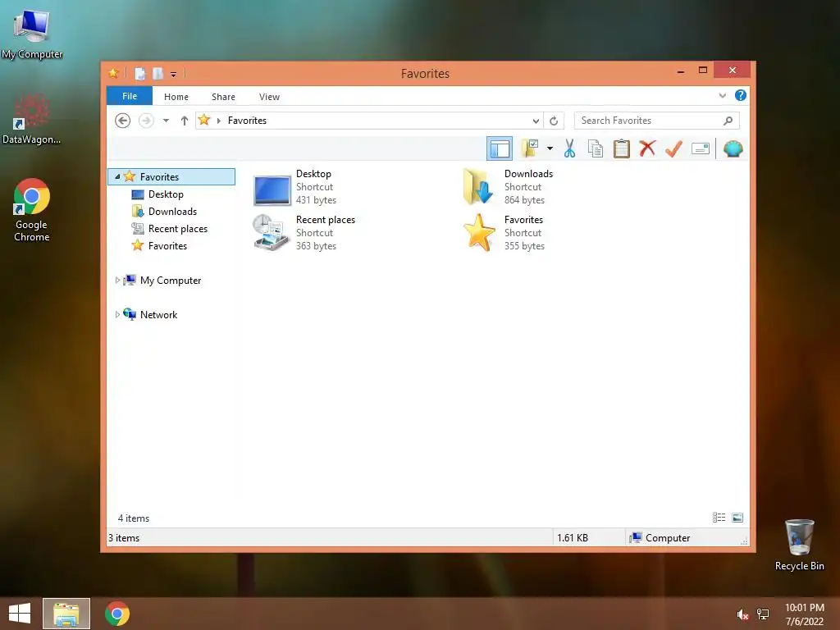Click the search magnifier icon
The width and height of the screenshot is (840, 630).
[x=728, y=121]
